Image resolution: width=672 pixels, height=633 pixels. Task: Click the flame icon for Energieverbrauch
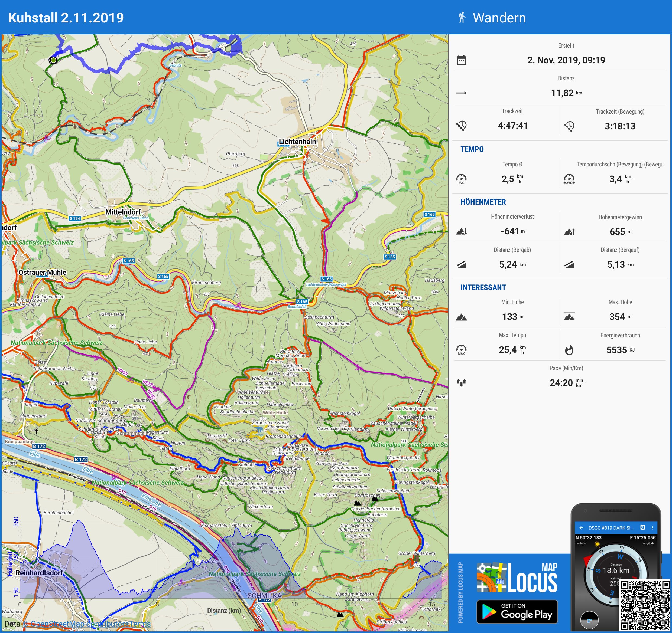[569, 350]
